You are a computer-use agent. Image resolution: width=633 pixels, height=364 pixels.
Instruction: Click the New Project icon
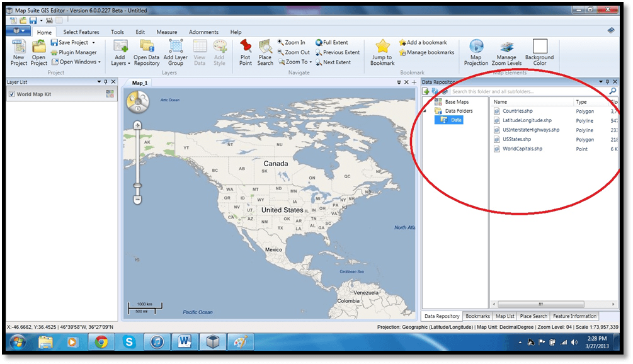(x=19, y=47)
